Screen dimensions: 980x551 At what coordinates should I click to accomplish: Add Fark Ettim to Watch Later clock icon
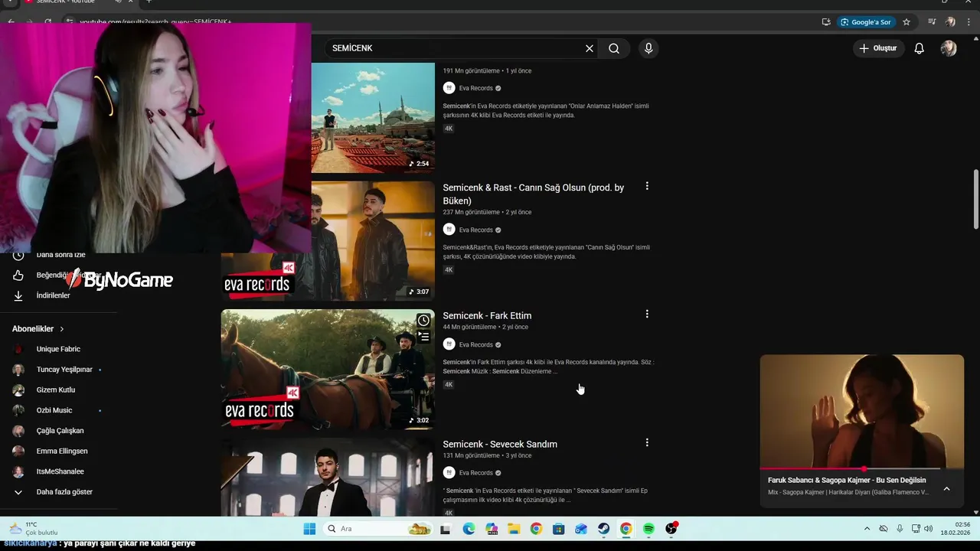tap(423, 320)
